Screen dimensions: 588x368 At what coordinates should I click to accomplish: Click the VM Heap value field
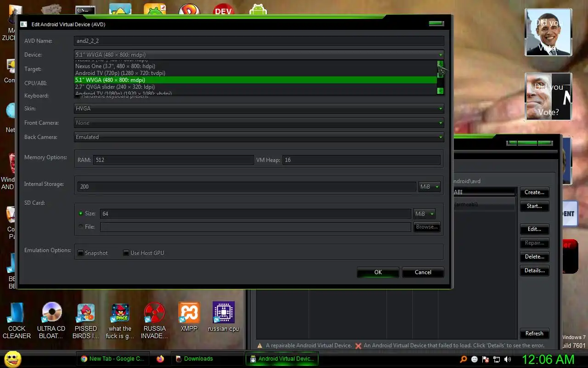pyautogui.click(x=362, y=160)
